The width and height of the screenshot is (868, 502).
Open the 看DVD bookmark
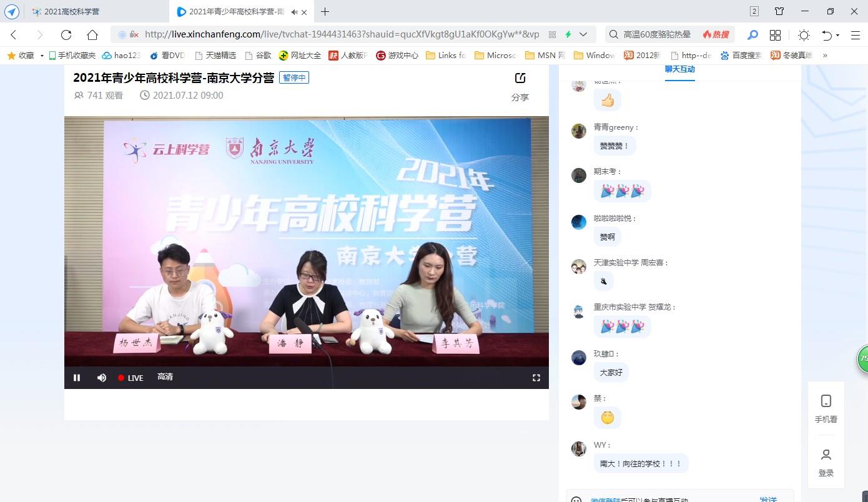click(x=167, y=55)
